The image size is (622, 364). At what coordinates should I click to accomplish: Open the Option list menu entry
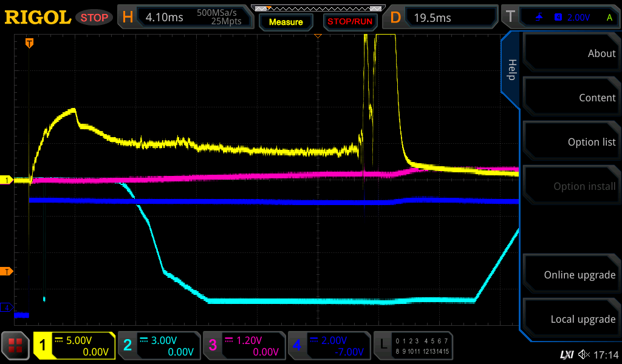pos(571,142)
